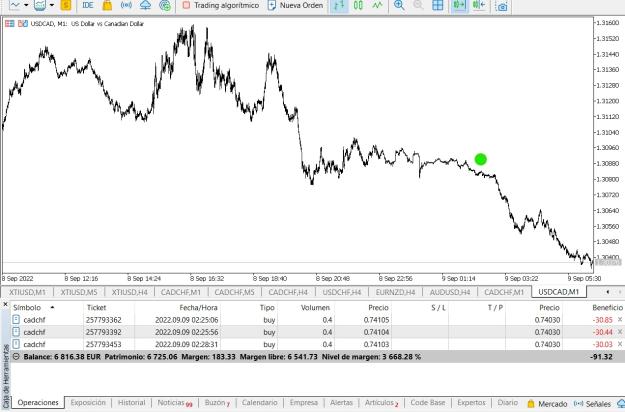The image size is (625, 412).
Task: Switch chart to candlestick mode
Action: 358,6
